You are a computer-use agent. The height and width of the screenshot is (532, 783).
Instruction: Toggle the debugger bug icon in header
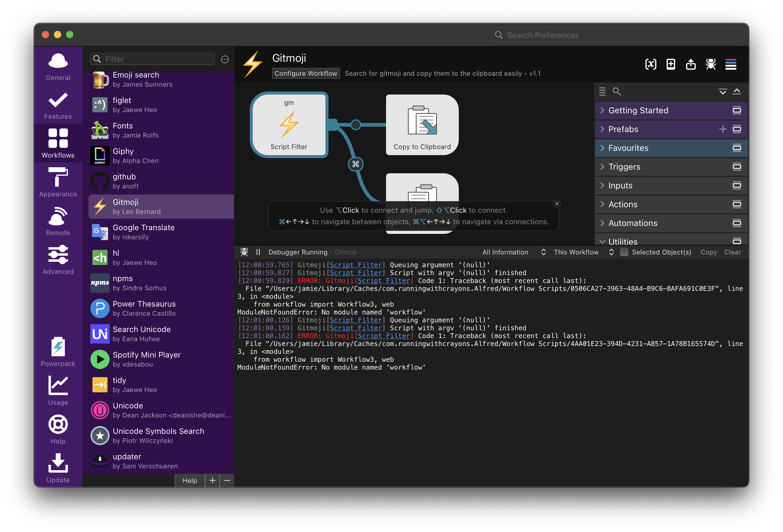pyautogui.click(x=711, y=64)
